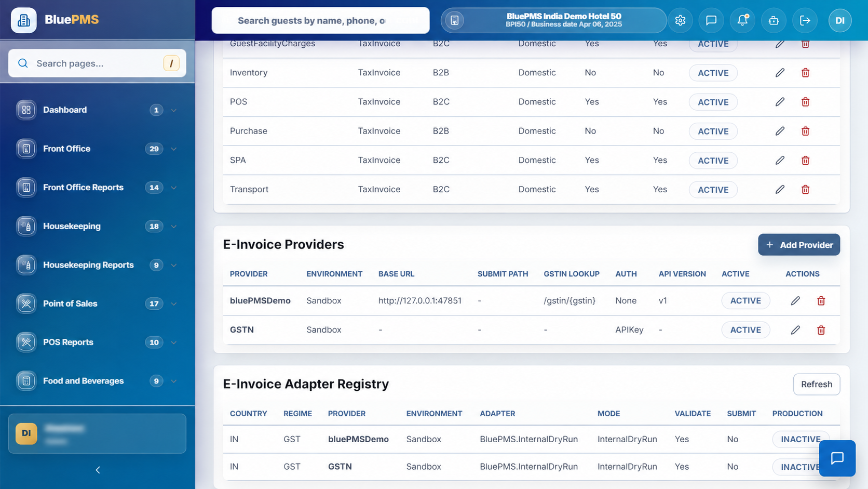Click the Add Provider button
This screenshot has width=868, height=489.
pos(799,245)
